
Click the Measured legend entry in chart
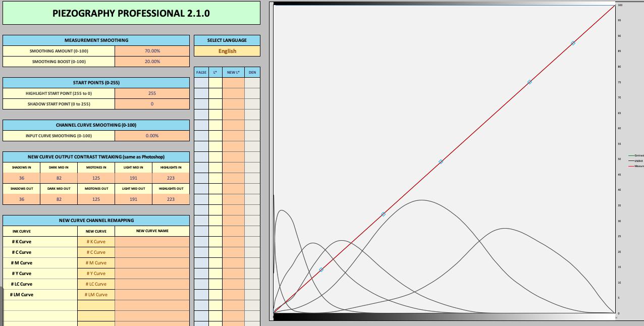636,166
